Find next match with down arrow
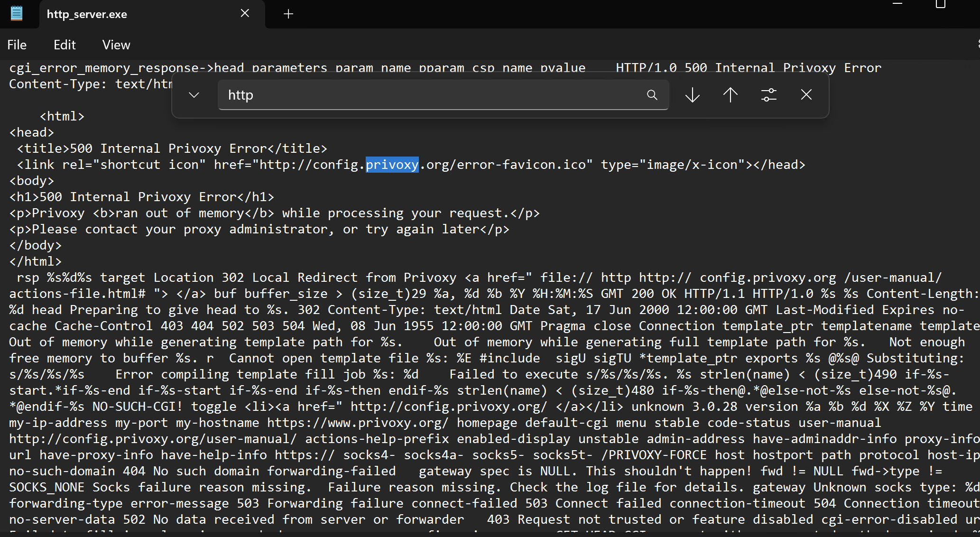This screenshot has width=980, height=537. pos(692,95)
